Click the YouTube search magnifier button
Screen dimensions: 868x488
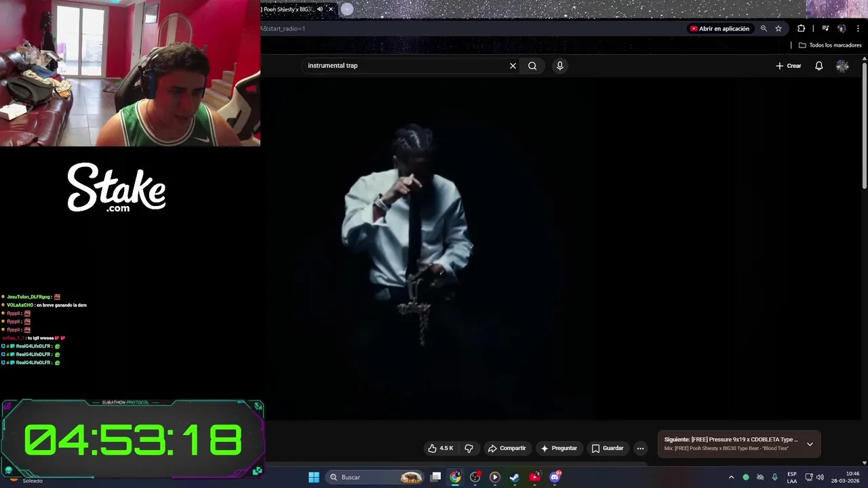coord(532,66)
